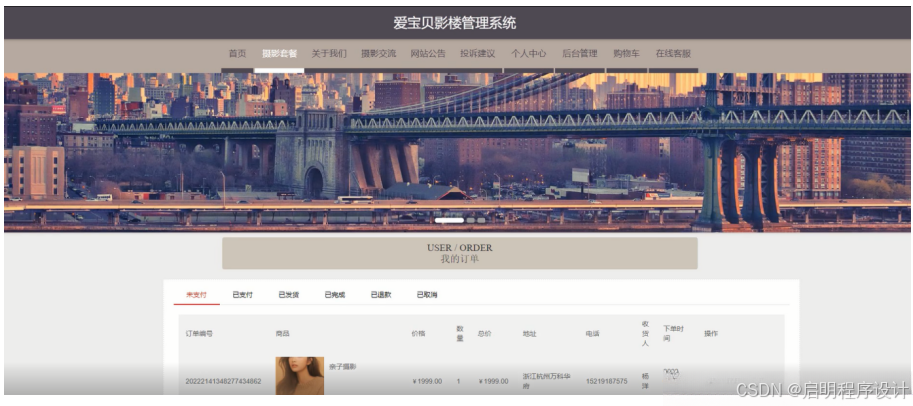Open the 亲子摄影 product thumbnail
This screenshot has width=913, height=406.
click(299, 376)
